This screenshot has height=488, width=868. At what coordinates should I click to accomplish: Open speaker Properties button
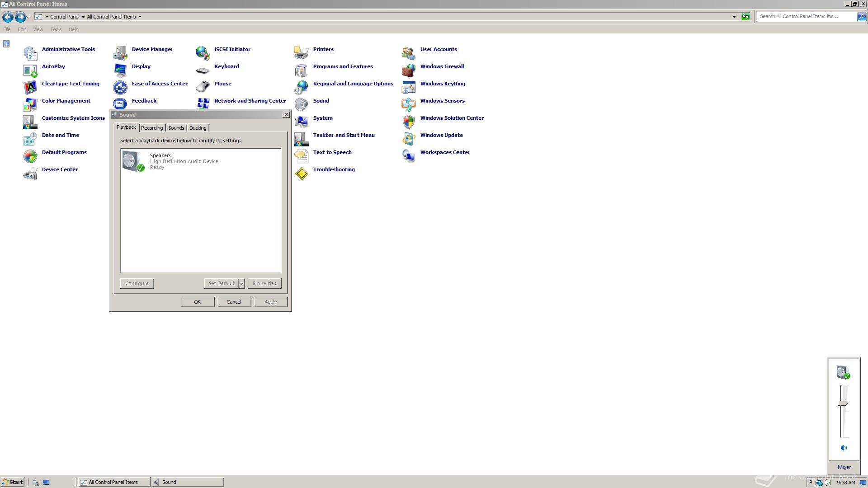(264, 283)
